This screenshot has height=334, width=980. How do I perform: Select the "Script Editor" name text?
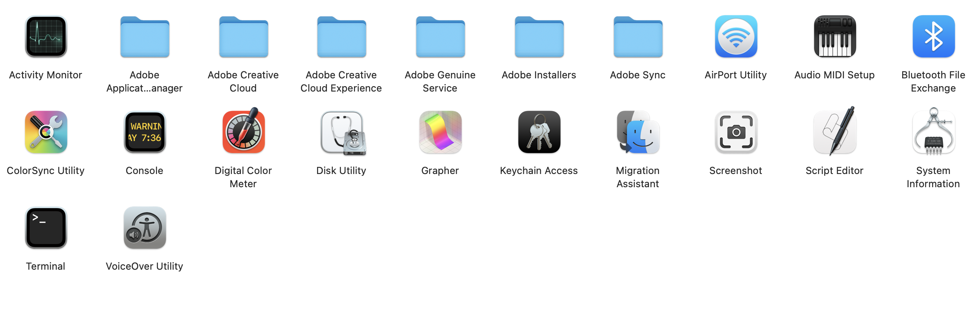(835, 171)
